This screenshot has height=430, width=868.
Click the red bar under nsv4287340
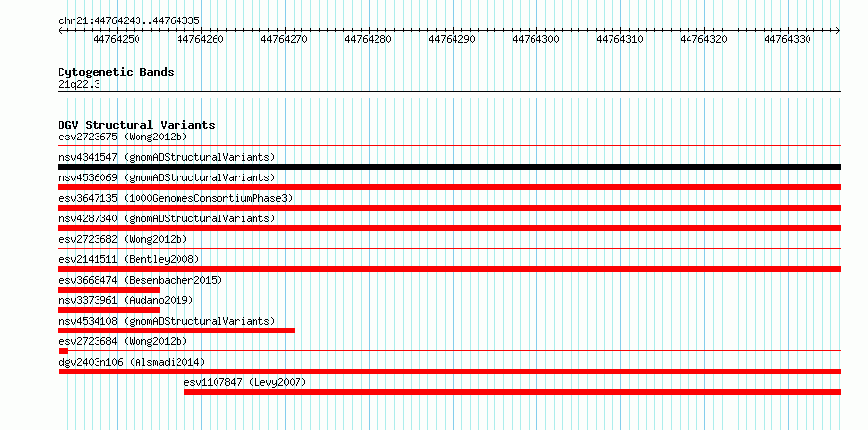[449, 228]
